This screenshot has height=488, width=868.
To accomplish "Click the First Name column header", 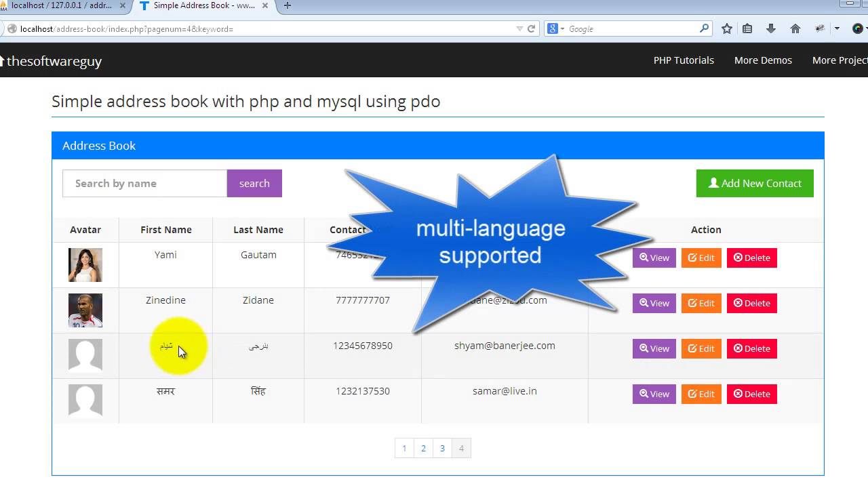I will click(x=166, y=230).
